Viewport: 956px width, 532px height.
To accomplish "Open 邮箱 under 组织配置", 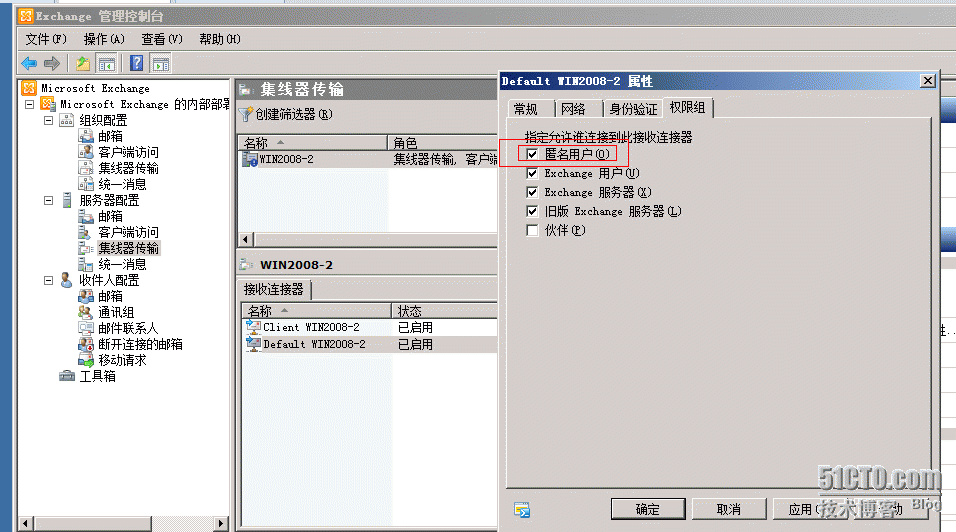I will [110, 136].
